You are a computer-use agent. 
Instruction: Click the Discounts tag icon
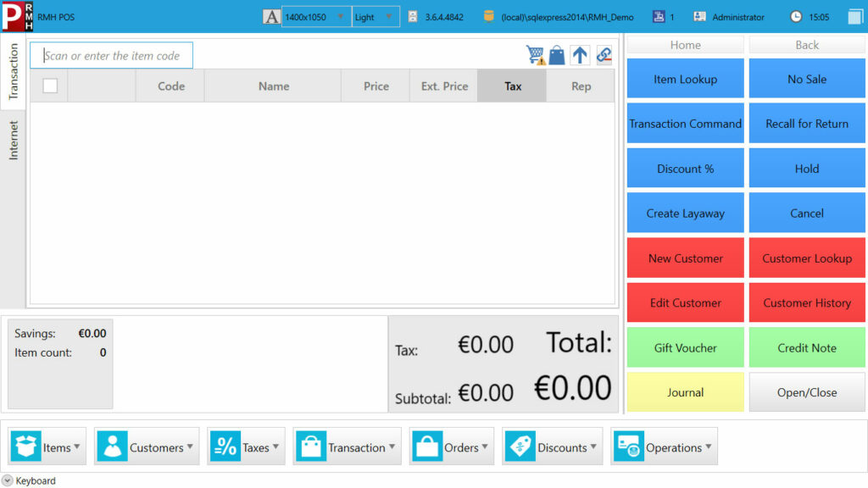click(x=520, y=446)
